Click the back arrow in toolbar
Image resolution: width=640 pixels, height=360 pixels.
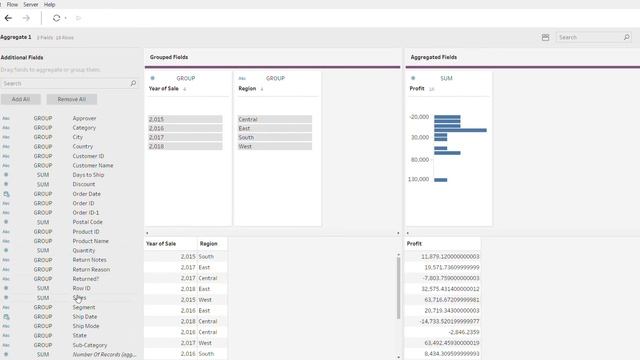point(8,18)
